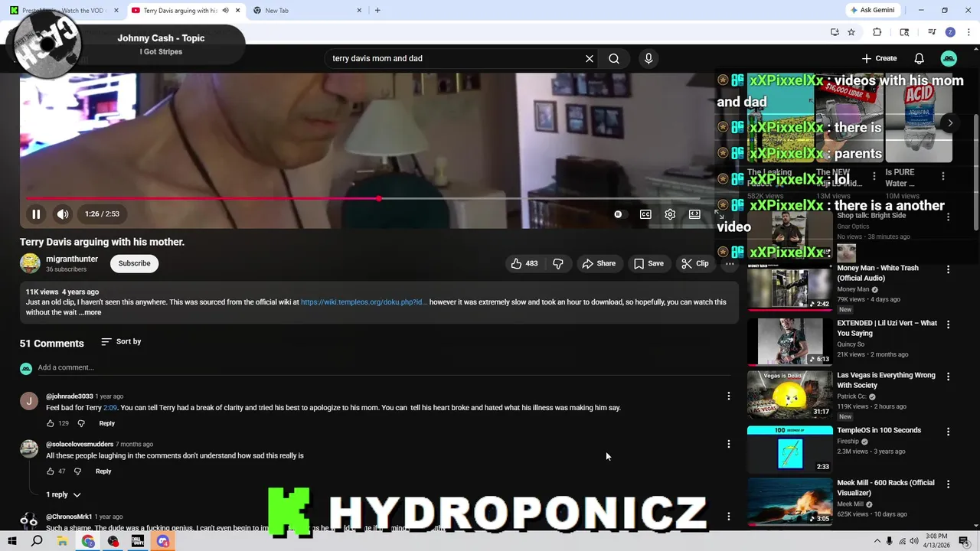
Task: Reply to johnrade3033's comment
Action: (106, 423)
